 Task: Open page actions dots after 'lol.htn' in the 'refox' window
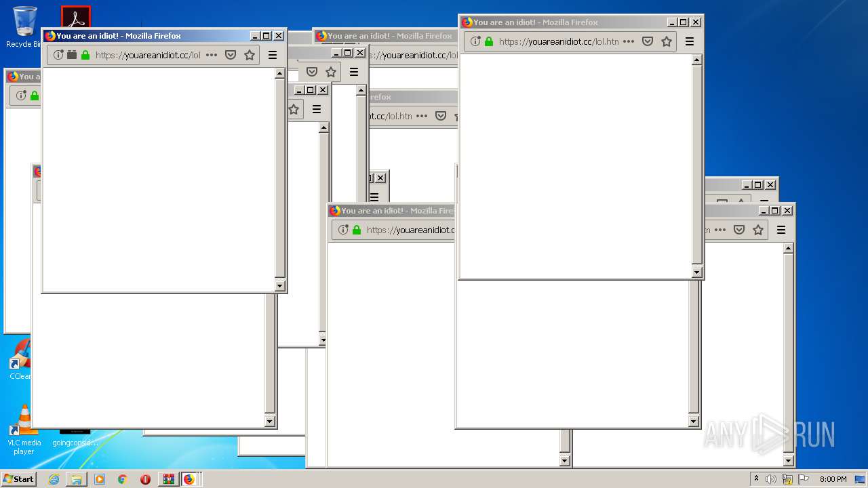(x=422, y=116)
